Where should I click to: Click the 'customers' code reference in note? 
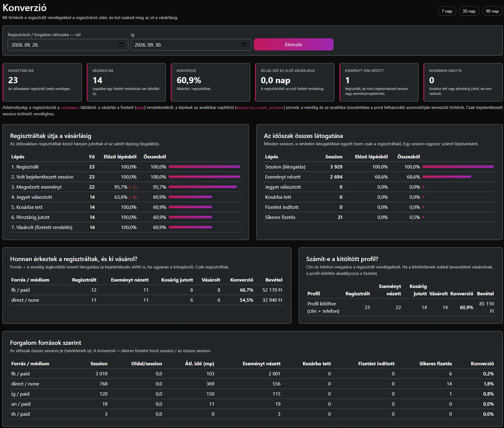tap(70, 108)
